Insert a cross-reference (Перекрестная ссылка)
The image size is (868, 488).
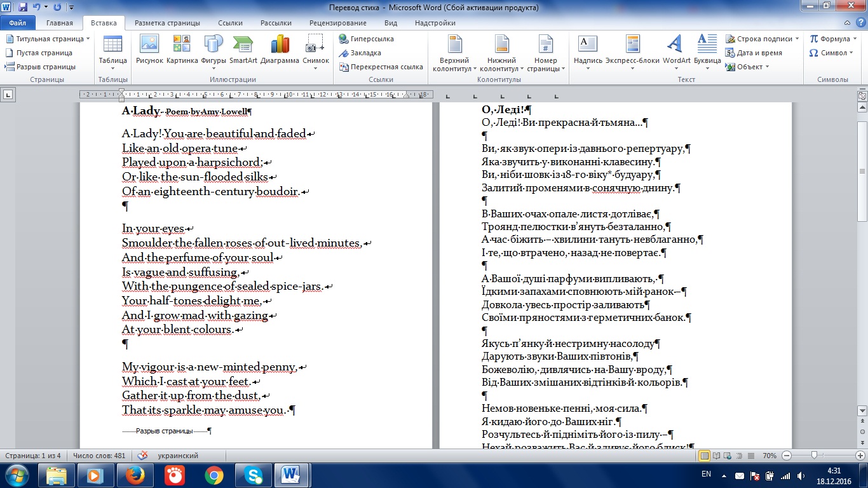(381, 67)
